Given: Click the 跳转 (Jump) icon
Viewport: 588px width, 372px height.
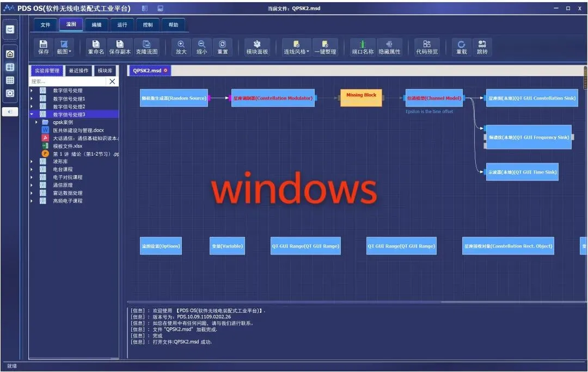Looking at the screenshot, I should click(482, 47).
